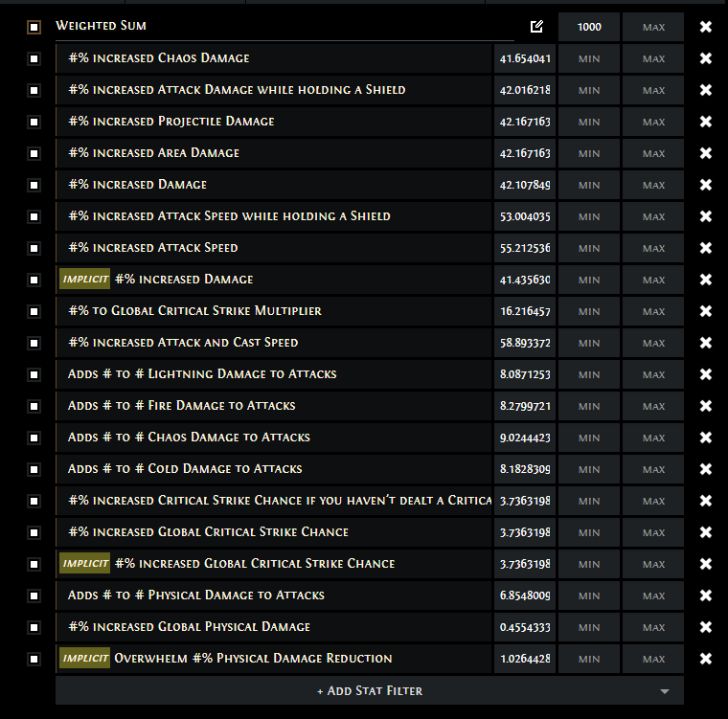Screen dimensions: 728x719
Task: Edit weight 16.216457 for Critical Strike Multiplier
Action: (525, 311)
